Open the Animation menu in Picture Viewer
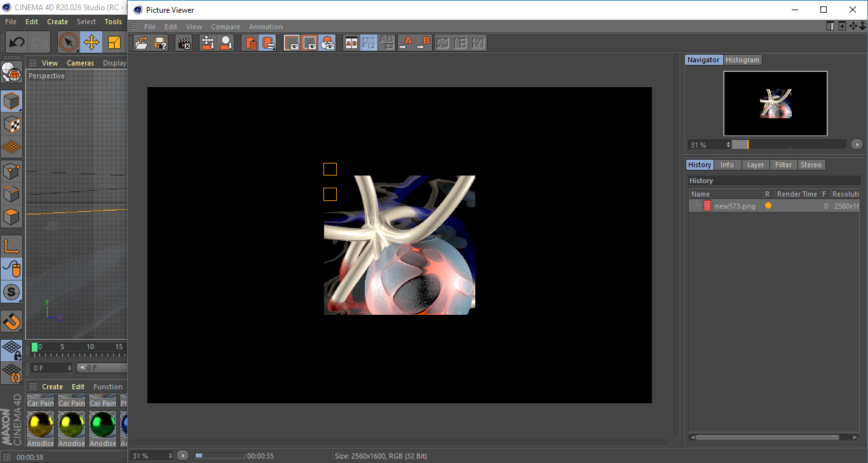868x463 pixels. point(266,27)
